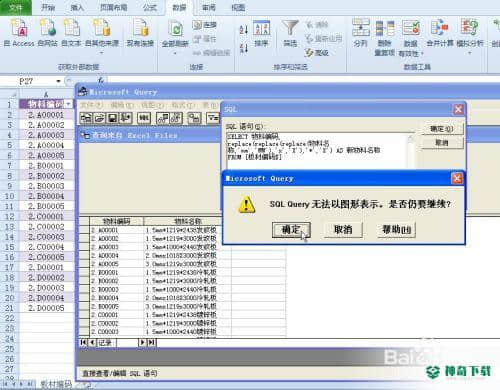Open the filter dropdown in cell A1 header
This screenshot has width=500, height=390.
click(x=69, y=104)
